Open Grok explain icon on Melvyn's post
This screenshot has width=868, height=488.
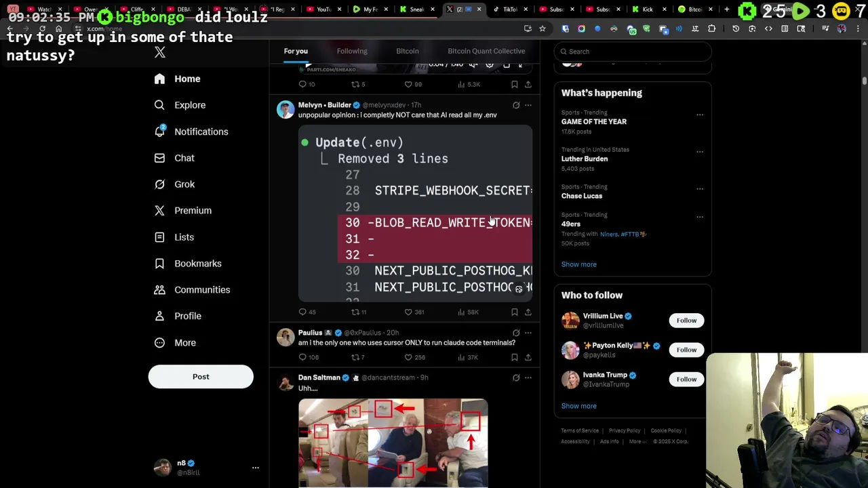(x=516, y=105)
